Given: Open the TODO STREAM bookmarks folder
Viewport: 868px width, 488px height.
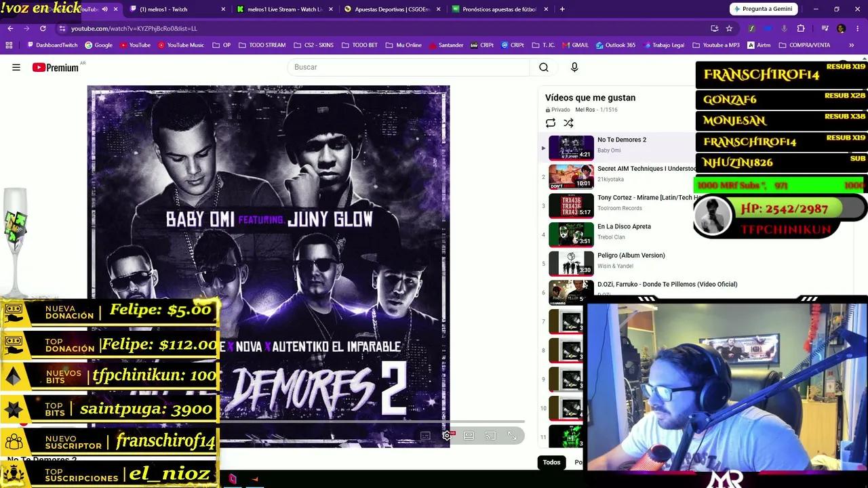Looking at the screenshot, I should [x=262, y=45].
